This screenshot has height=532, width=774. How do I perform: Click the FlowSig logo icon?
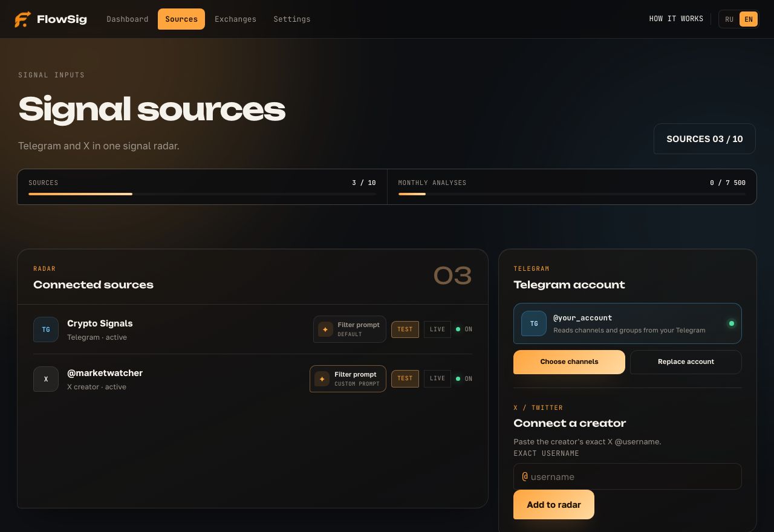pos(22,19)
